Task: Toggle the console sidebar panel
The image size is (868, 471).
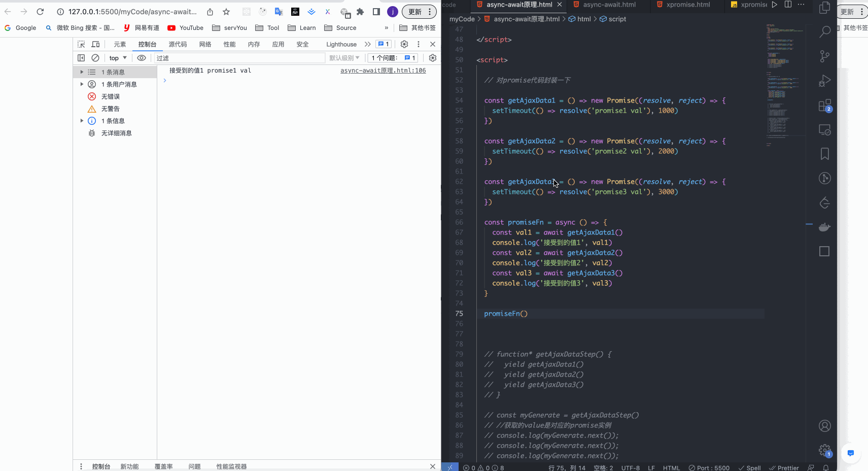Action: tap(81, 58)
